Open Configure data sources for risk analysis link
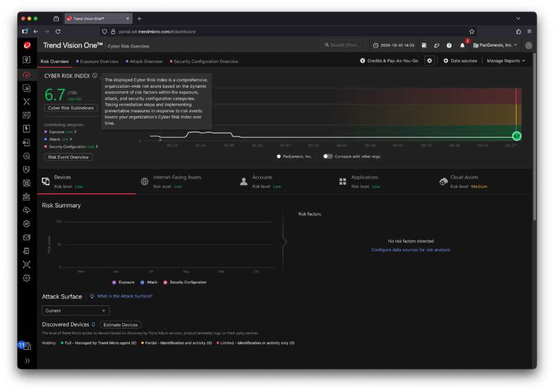The width and height of the screenshot is (555, 392). [x=410, y=250]
